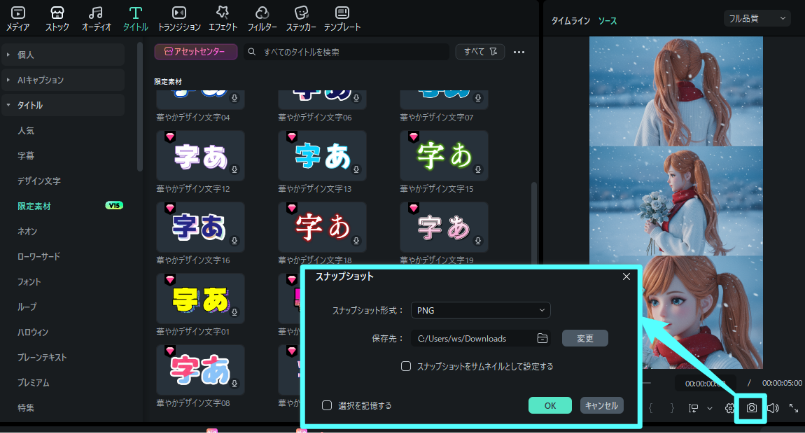Select 人気 category in sidebar
805x433 pixels.
[26, 130]
